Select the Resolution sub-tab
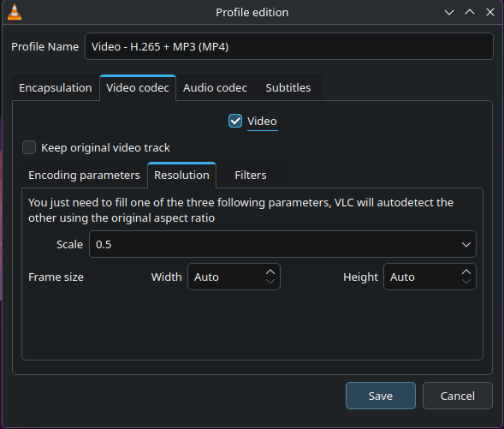This screenshot has width=504, height=429. pyautogui.click(x=181, y=176)
